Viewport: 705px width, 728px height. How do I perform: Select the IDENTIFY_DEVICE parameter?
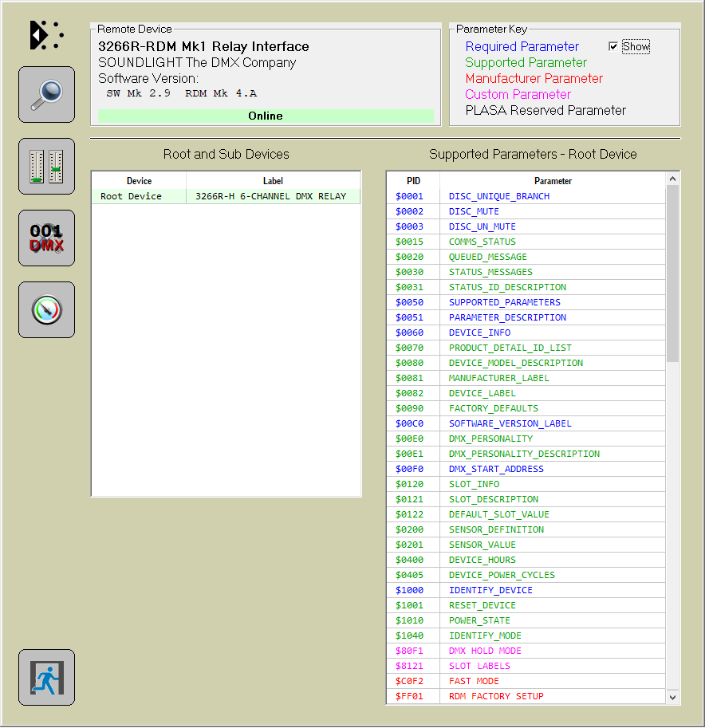[490, 590]
